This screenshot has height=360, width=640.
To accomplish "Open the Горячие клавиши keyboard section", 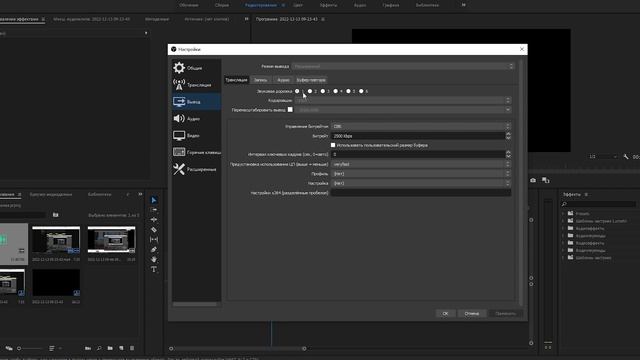I will click(196, 152).
